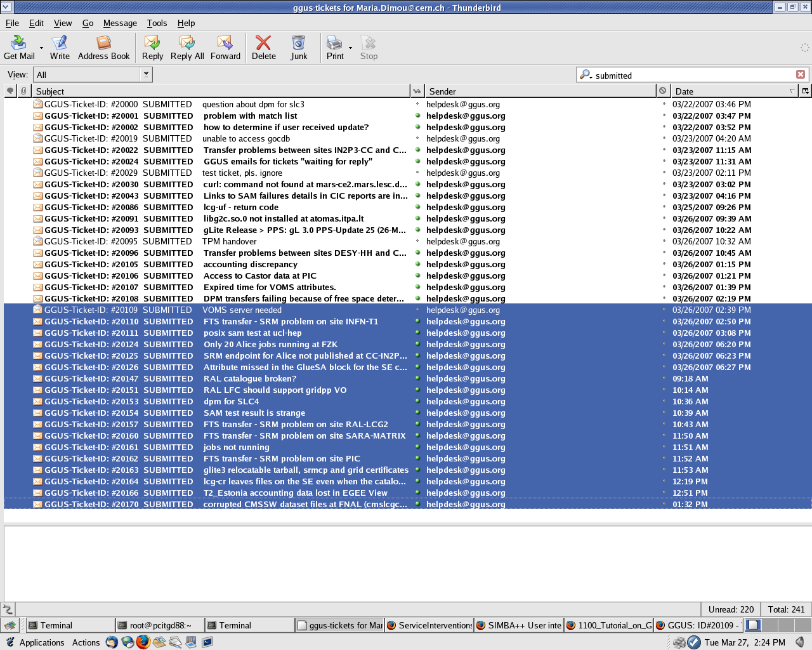Viewport: 812px width, 650px height.
Task: Toggle junk status for ticket #20000
Action: 664,105
